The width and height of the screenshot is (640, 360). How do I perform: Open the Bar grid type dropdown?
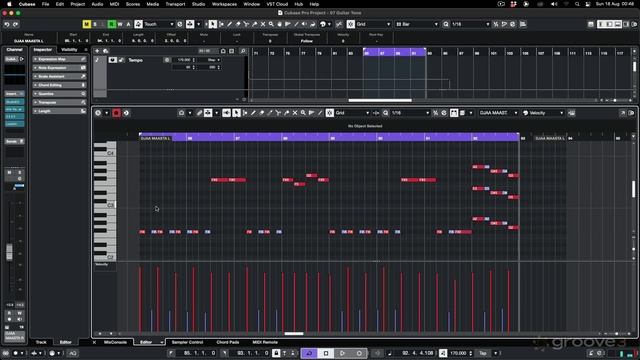click(x=417, y=24)
